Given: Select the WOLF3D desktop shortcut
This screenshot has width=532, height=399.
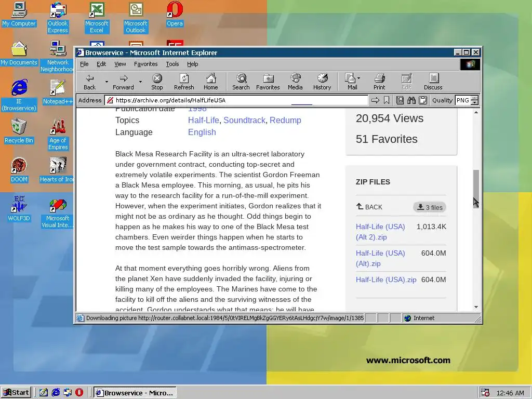Looking at the screenshot, I should coord(19,209).
